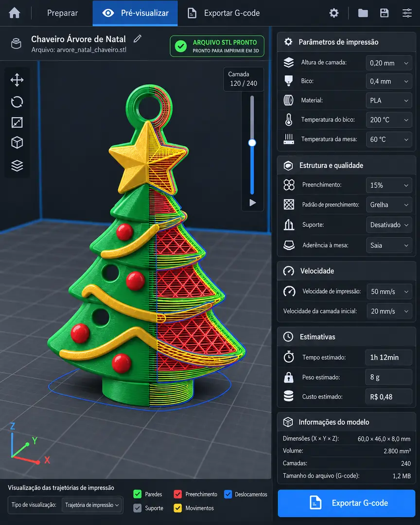Image resolution: width=420 pixels, height=525 pixels.
Task: Click the layer slider handle
Action: click(x=252, y=143)
